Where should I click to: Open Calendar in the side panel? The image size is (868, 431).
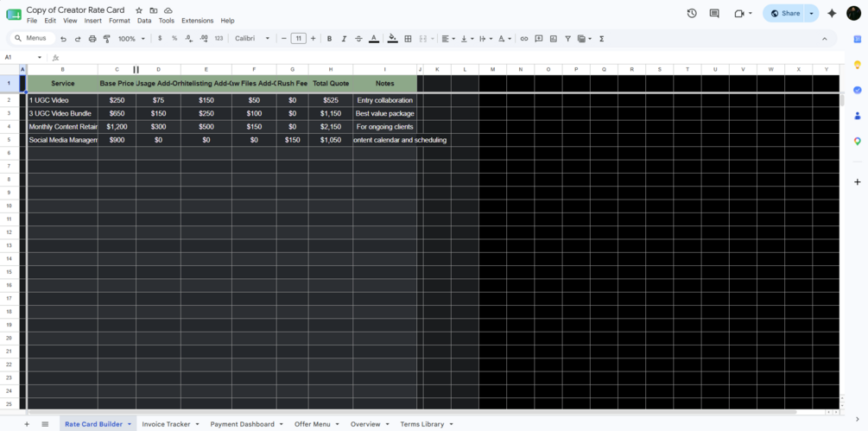(x=858, y=39)
